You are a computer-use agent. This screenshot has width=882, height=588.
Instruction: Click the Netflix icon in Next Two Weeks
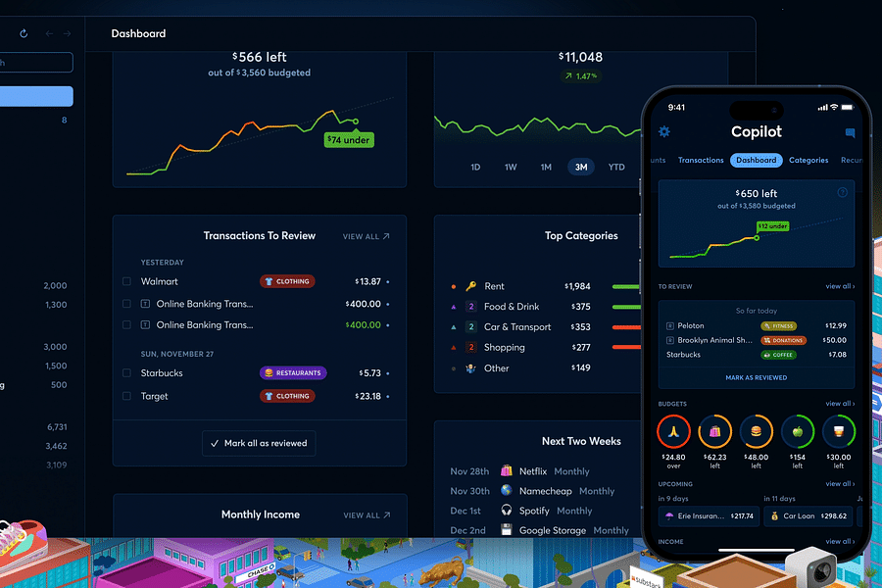click(505, 470)
